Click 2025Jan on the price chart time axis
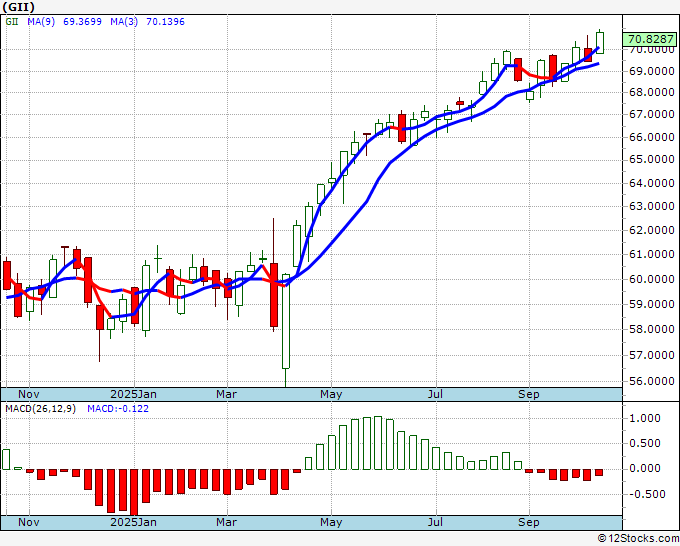 (134, 394)
